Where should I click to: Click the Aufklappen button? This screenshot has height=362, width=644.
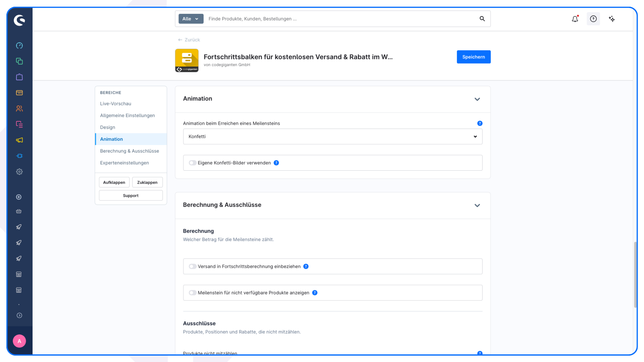coord(114,182)
